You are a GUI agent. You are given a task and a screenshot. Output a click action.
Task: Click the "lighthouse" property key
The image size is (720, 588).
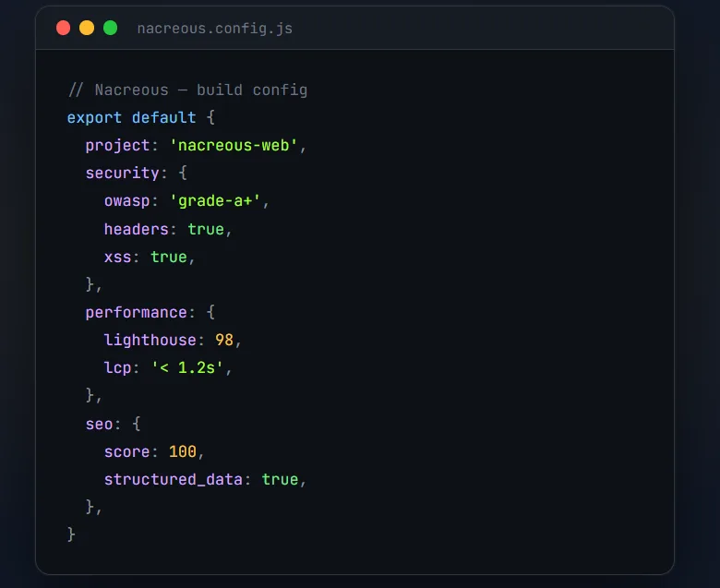(x=150, y=340)
